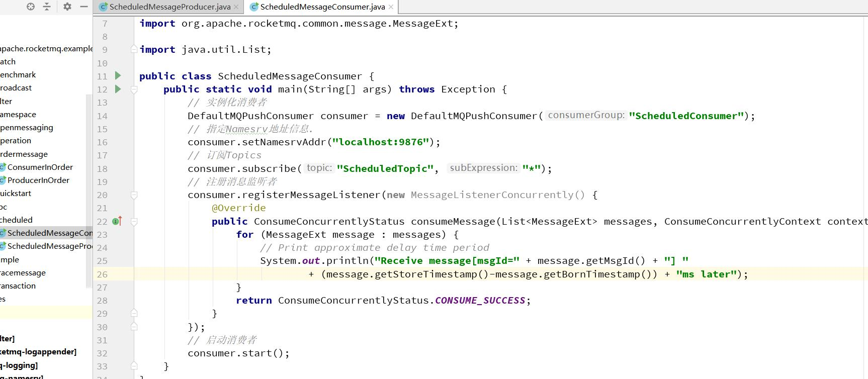Switch to ScheduledMessageProducer.java tab

click(169, 7)
